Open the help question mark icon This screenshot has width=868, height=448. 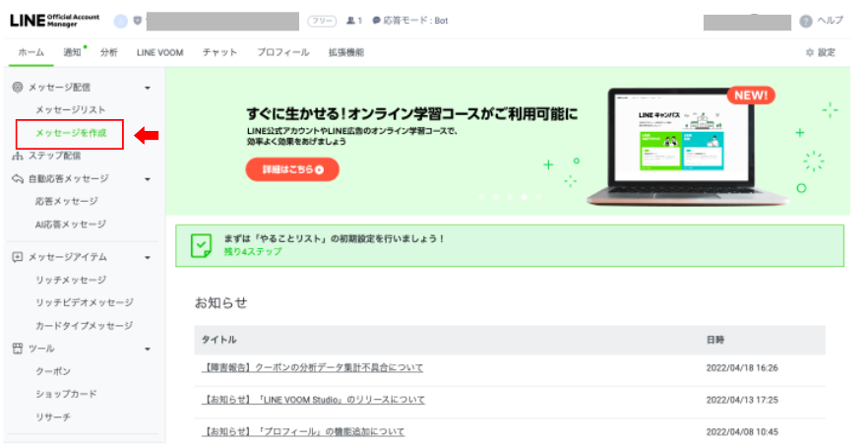pos(806,21)
